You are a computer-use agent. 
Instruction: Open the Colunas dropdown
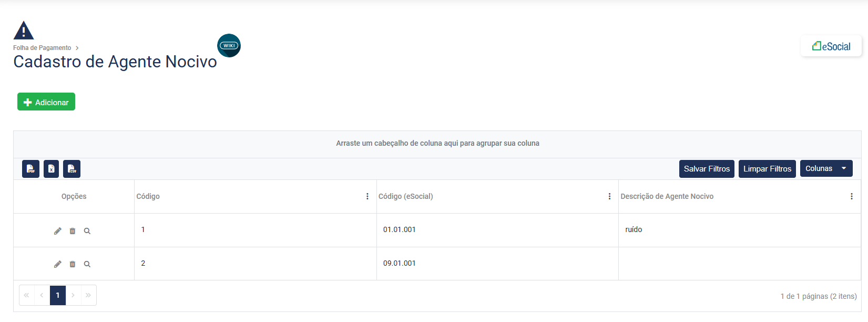[x=825, y=169]
